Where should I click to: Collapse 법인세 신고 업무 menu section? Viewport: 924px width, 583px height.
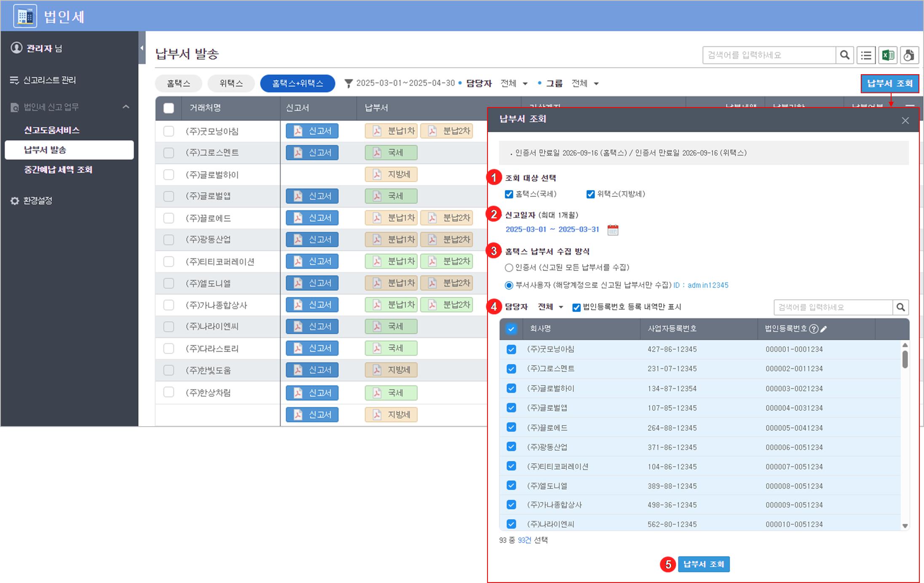(126, 107)
